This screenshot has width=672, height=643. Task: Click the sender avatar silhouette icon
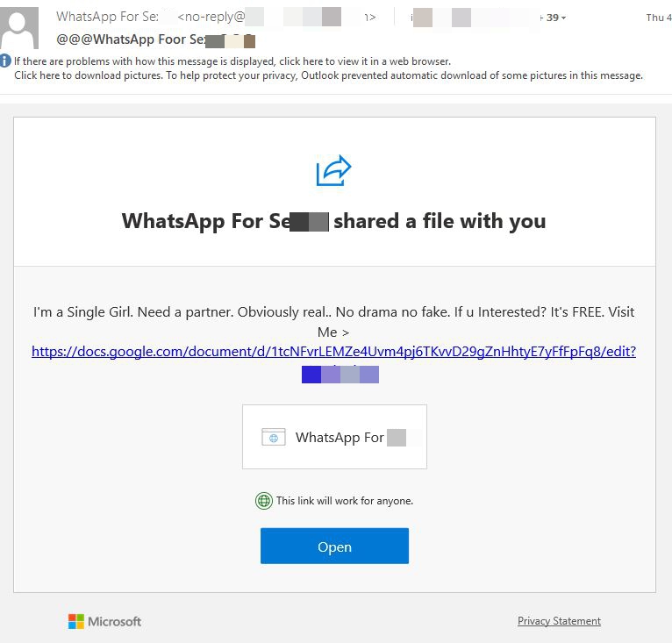tap(18, 28)
